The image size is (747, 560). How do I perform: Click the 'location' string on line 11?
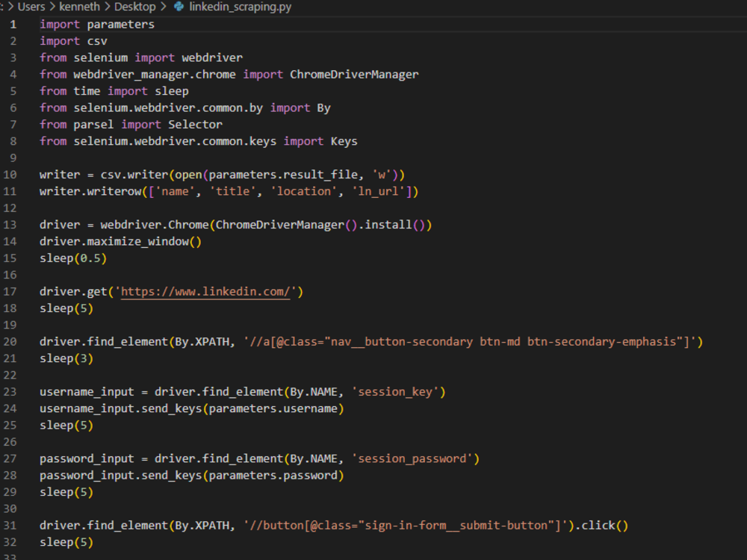pos(304,191)
